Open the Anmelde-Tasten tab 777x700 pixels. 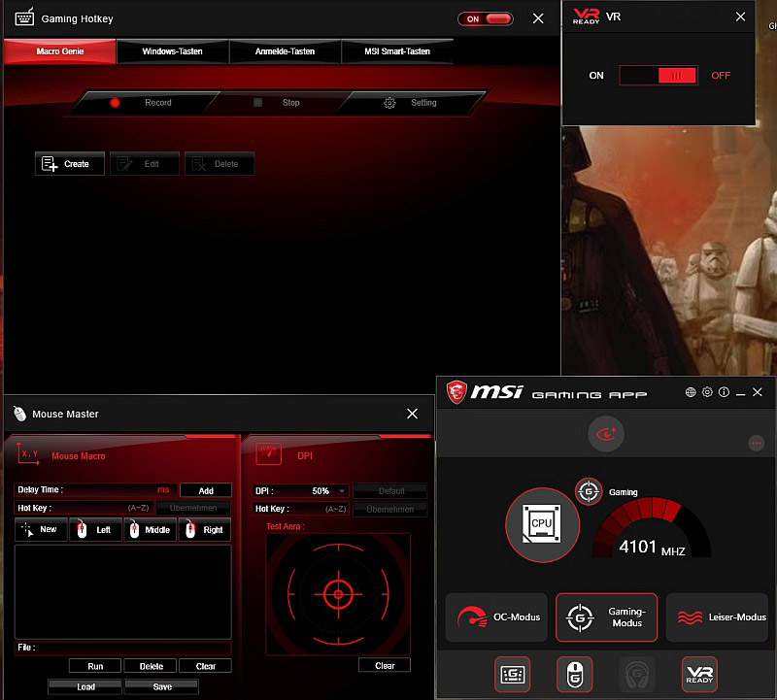pyautogui.click(x=285, y=51)
